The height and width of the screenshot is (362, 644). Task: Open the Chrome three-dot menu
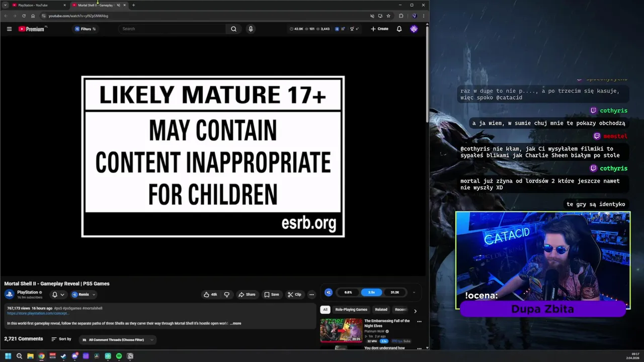coord(424,16)
